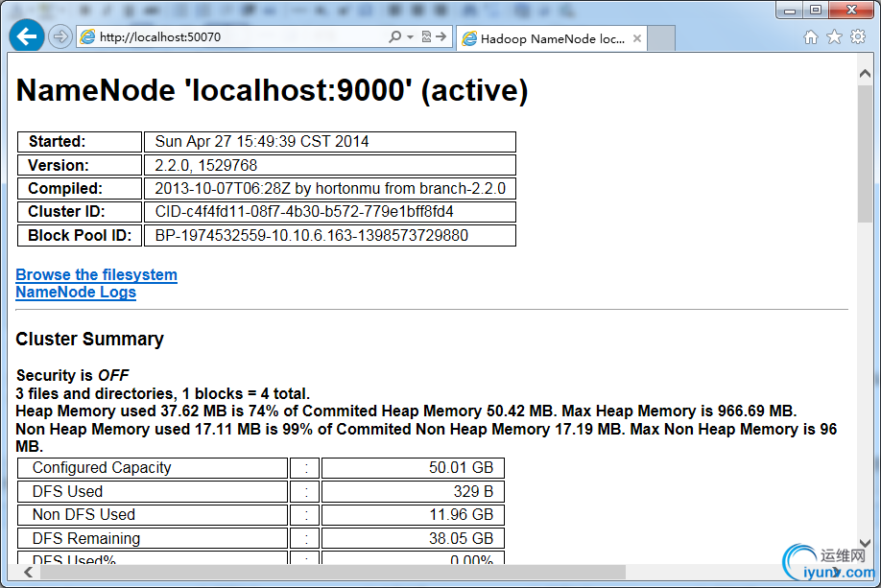Maximize the browser window

pos(816,11)
